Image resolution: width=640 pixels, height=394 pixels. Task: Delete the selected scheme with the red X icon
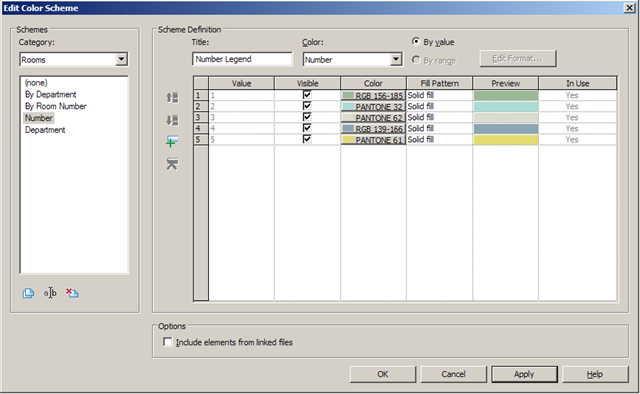(72, 293)
